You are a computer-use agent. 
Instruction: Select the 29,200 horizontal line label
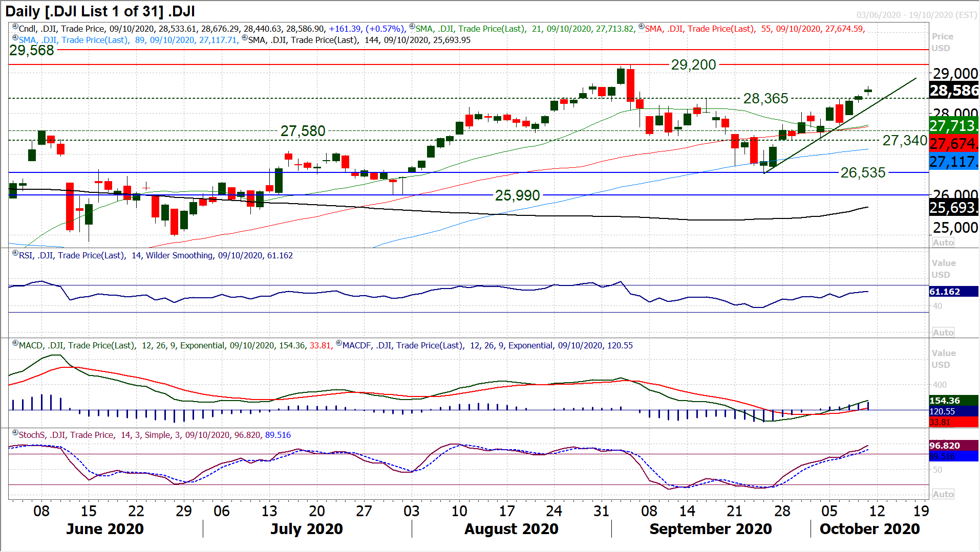(x=694, y=65)
